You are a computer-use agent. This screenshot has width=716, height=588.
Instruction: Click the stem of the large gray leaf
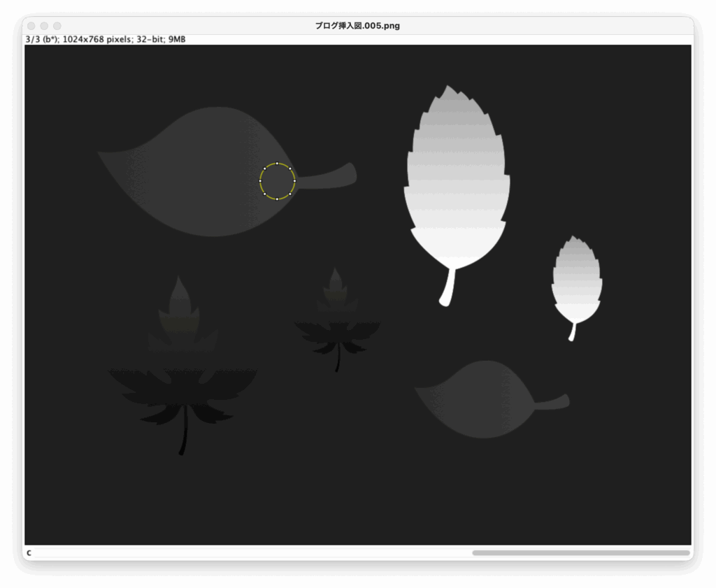pos(329,178)
